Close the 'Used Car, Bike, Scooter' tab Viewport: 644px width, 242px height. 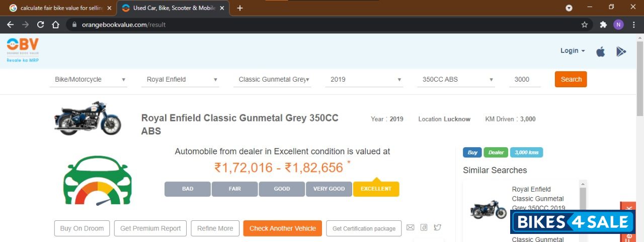222,8
